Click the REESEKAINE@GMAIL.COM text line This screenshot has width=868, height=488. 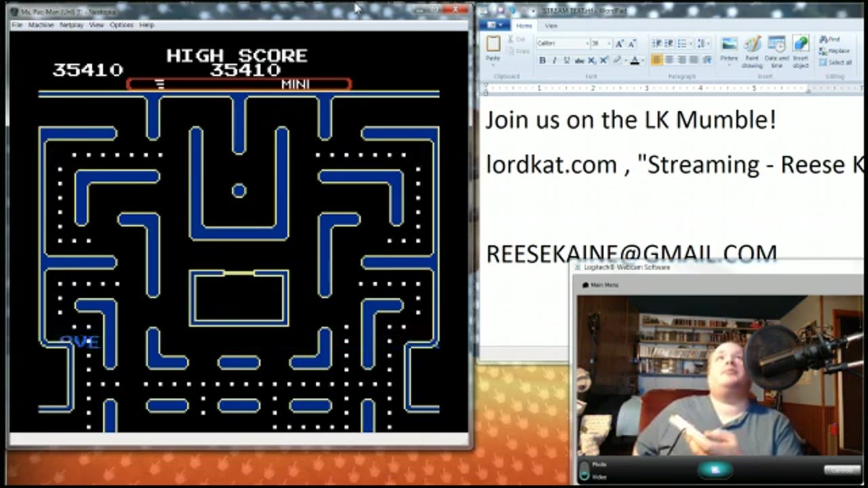click(x=631, y=253)
